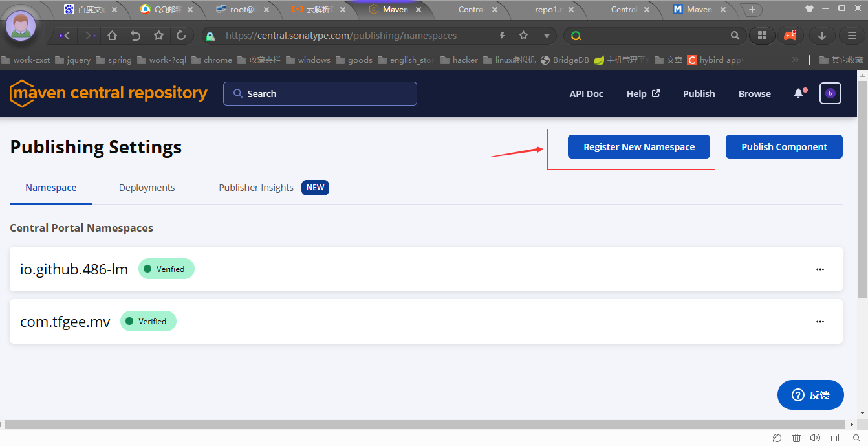The width and height of the screenshot is (868, 446).
Task: Click Verified badge of io.github.486-lm
Action: click(x=166, y=269)
